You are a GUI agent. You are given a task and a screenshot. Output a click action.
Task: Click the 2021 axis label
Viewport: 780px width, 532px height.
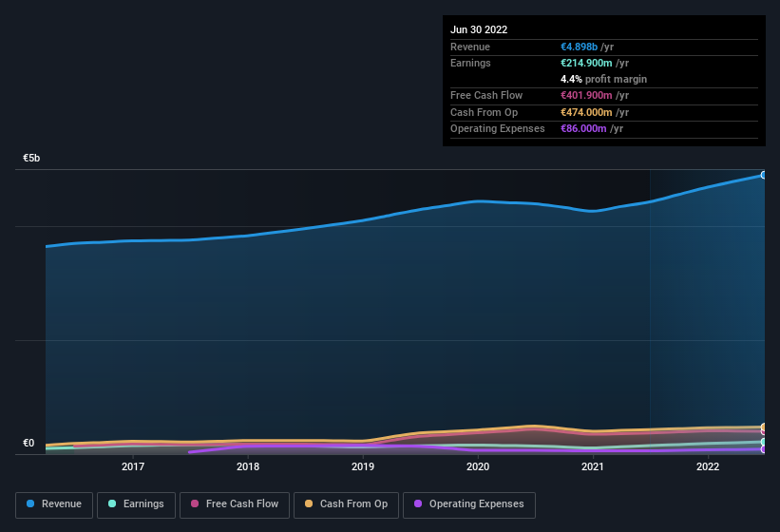[x=593, y=466]
